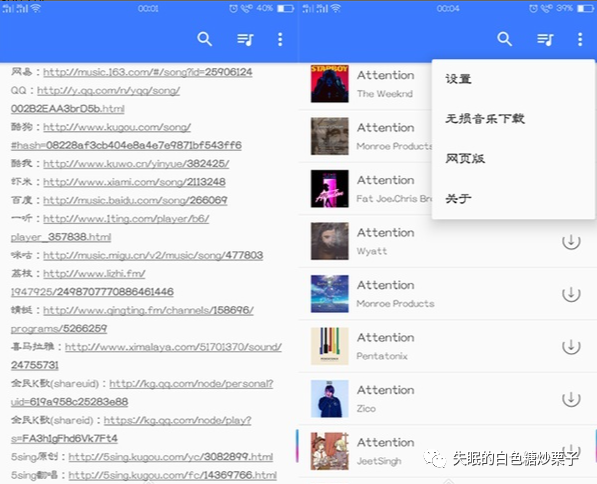Tap the JeetSingh album cover
This screenshot has width=597, height=484.
(330, 451)
